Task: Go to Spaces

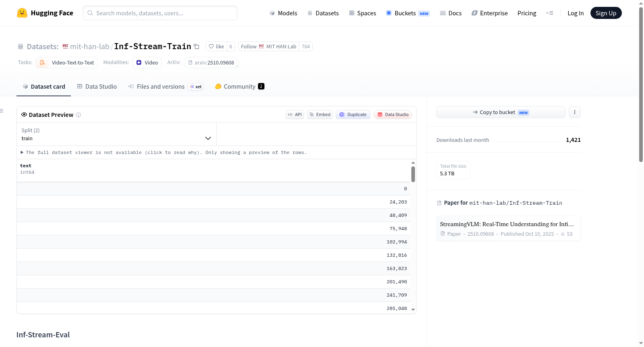Action: [x=362, y=13]
